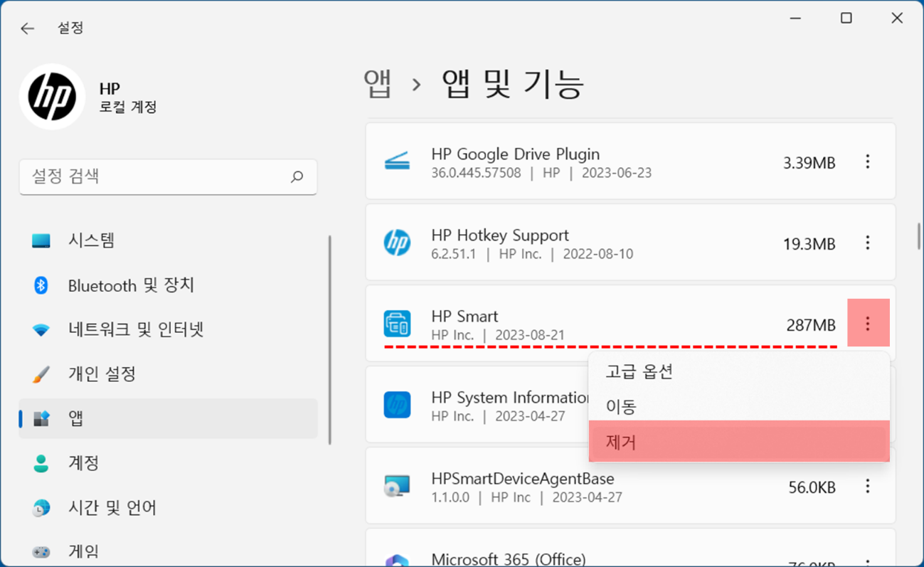Screen dimensions: 924x567
Task: Select the System monitor icon
Action: tap(41, 241)
